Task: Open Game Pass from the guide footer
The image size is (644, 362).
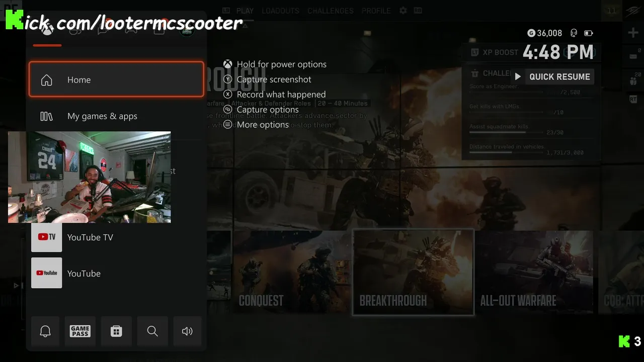Action: point(80,331)
